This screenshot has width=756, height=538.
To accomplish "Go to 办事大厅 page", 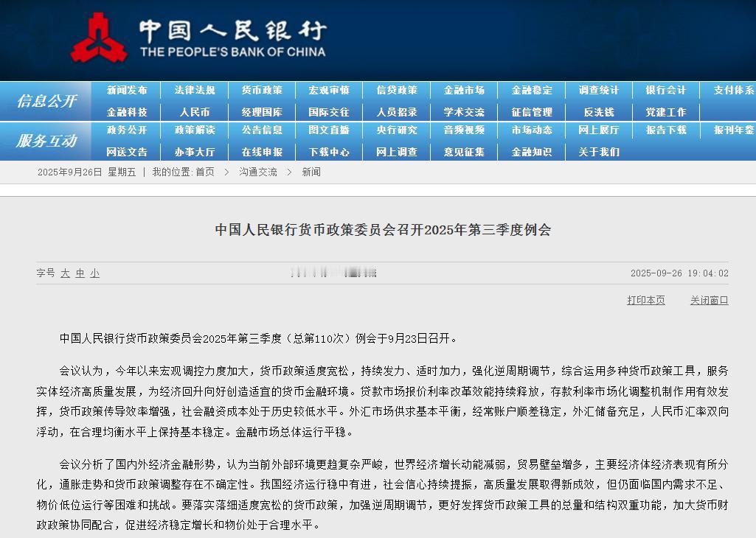I will [194, 153].
